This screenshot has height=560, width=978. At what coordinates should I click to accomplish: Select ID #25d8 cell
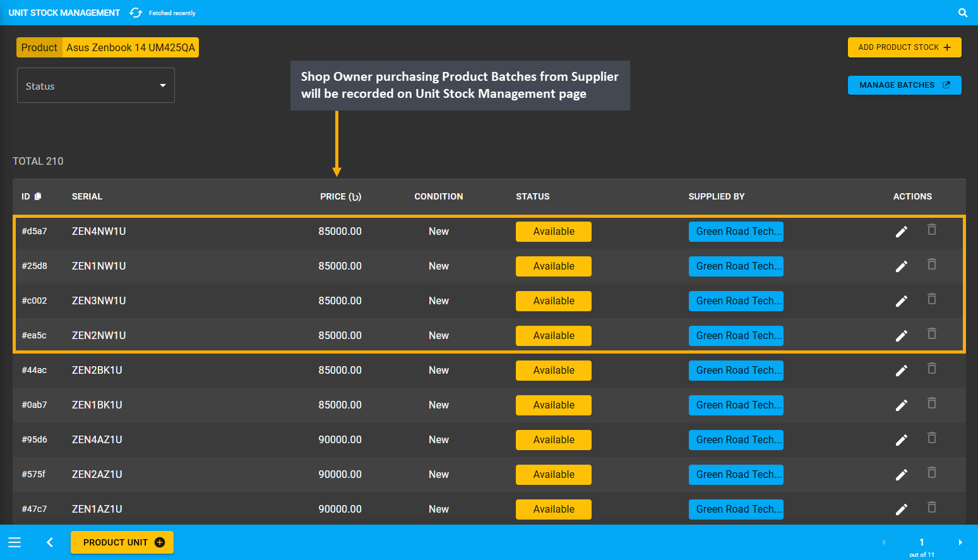pos(35,266)
